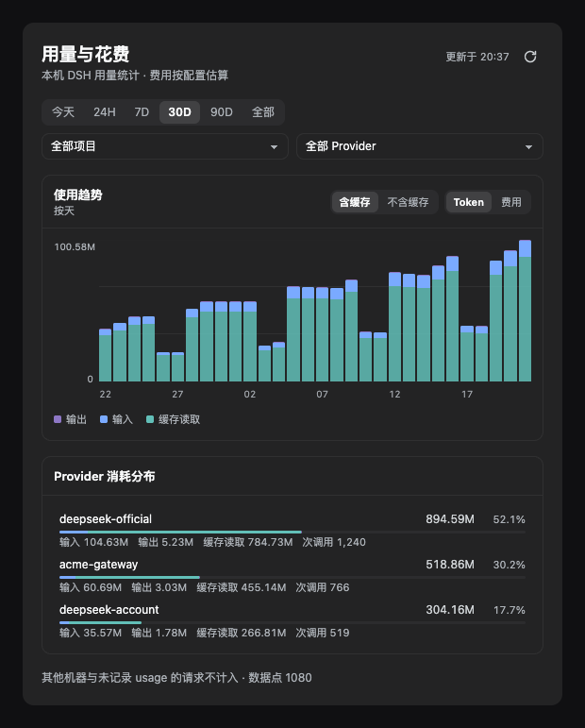Click the first bar above date label 22
The height and width of the screenshot is (728, 585).
pyautogui.click(x=106, y=355)
